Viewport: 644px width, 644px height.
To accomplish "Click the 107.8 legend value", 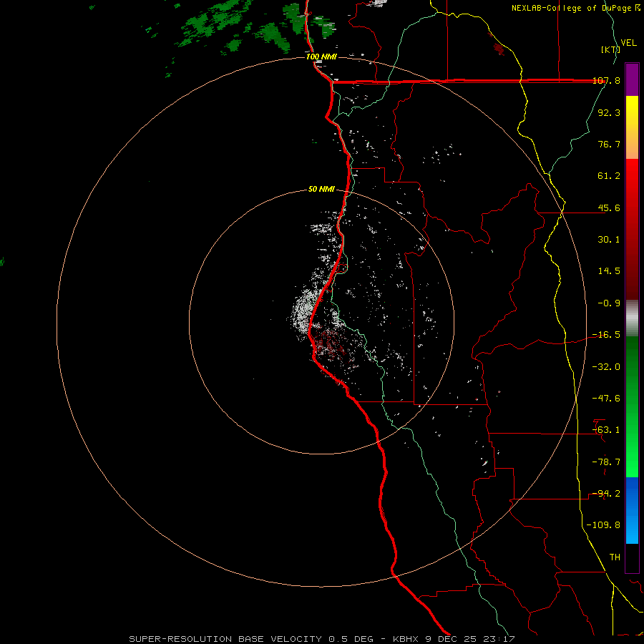I will coord(606,81).
